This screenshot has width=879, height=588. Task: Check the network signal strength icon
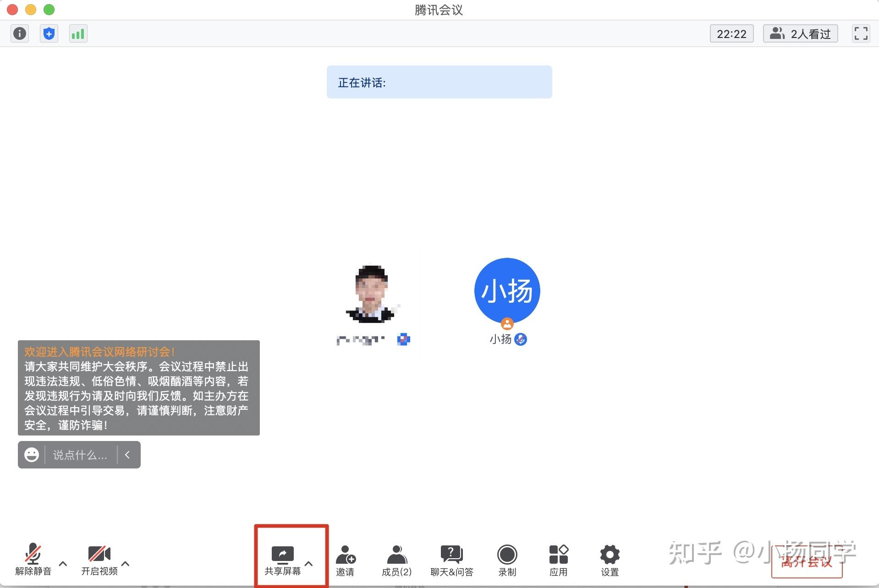coord(78,33)
